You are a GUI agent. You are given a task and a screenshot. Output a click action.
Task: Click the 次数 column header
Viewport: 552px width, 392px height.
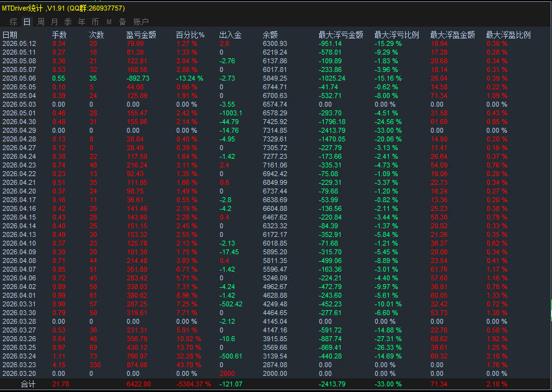pos(97,35)
